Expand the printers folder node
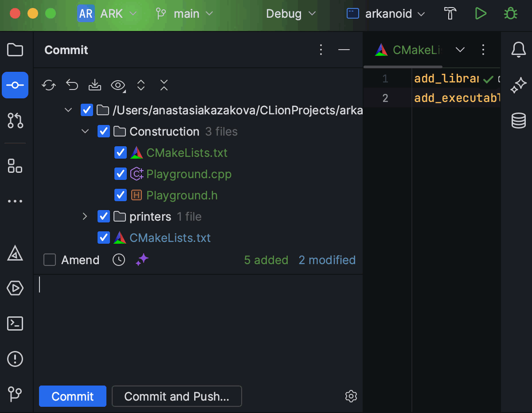Viewport: 532px width, 413px height. point(85,217)
